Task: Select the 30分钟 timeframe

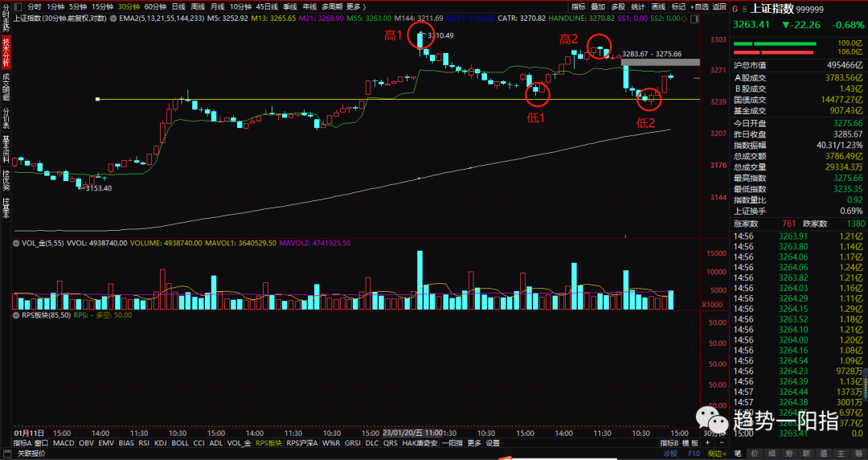Action: click(x=129, y=6)
